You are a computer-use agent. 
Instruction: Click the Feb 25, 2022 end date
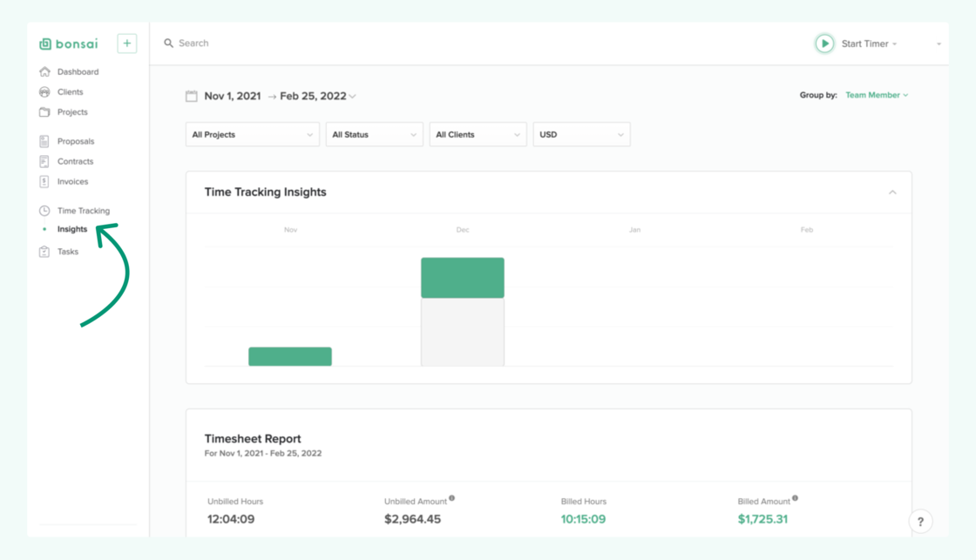[x=313, y=96]
